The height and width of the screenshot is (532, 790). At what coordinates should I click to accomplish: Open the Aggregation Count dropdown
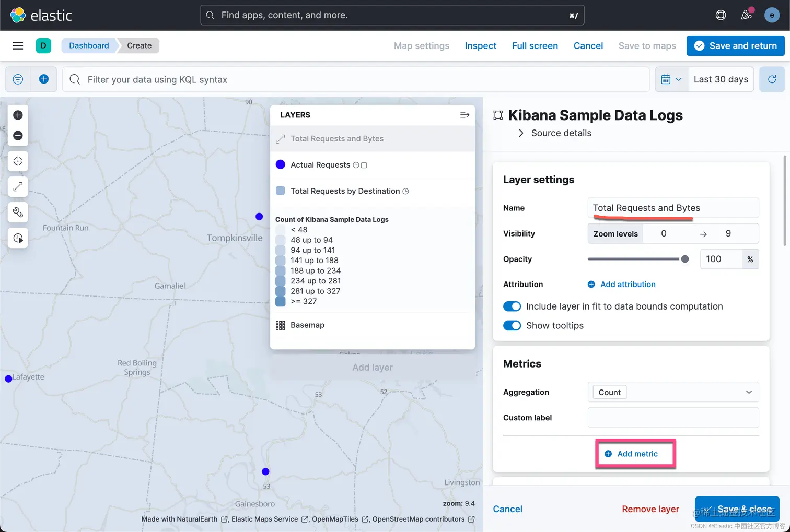(x=673, y=392)
